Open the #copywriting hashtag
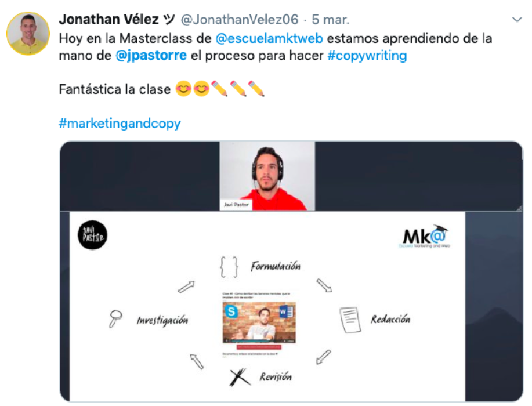The image size is (532, 406). click(367, 55)
